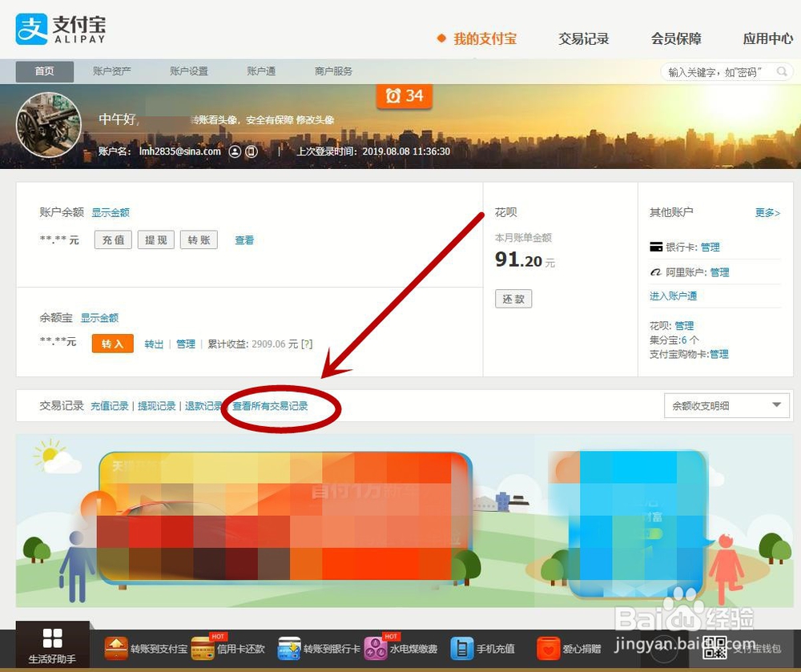Click 查看 link beside balance buttons

(244, 240)
